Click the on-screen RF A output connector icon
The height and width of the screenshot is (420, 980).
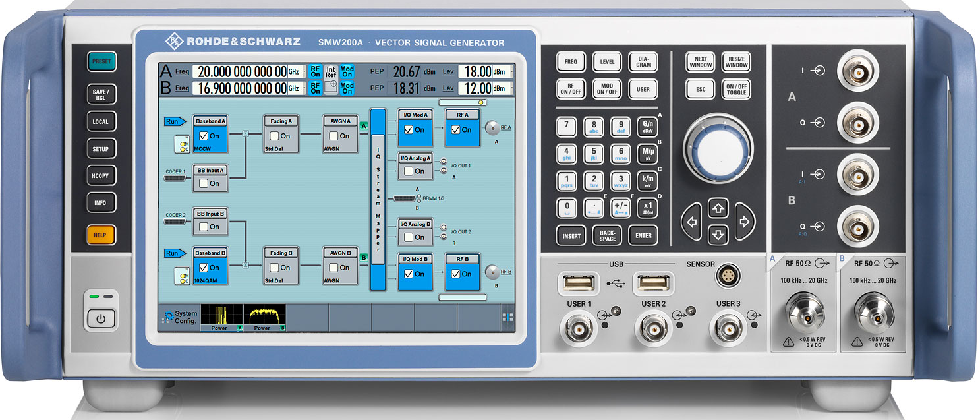click(492, 128)
